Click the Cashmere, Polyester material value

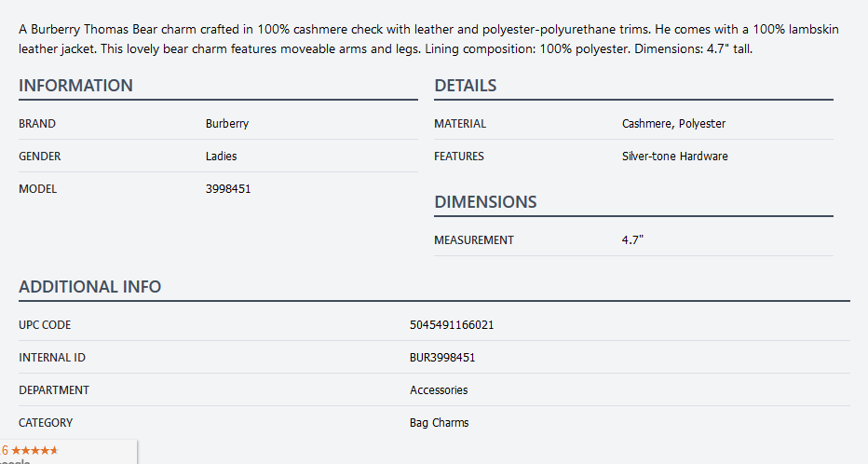tap(673, 124)
